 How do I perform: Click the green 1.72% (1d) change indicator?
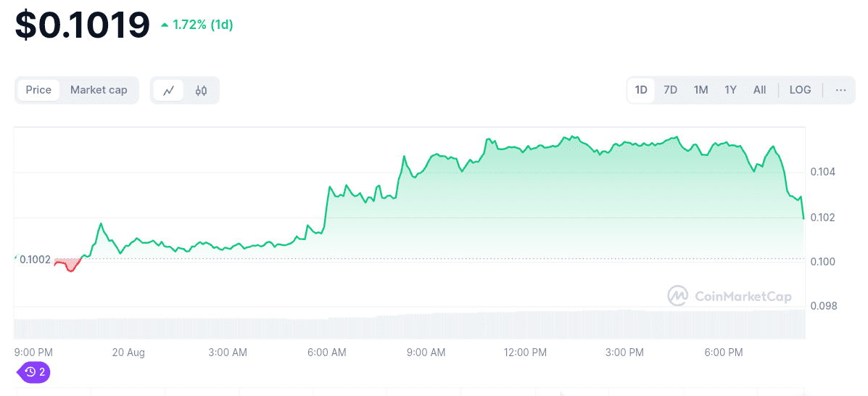tap(197, 25)
